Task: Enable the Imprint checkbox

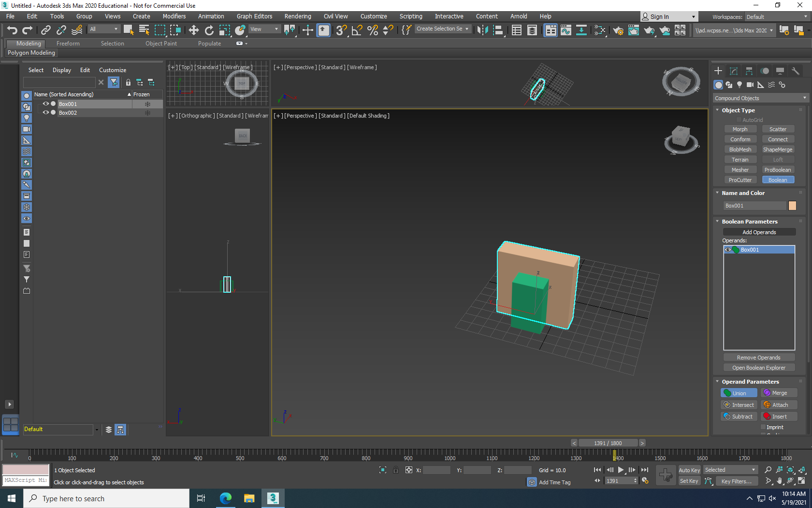Action: point(763,427)
